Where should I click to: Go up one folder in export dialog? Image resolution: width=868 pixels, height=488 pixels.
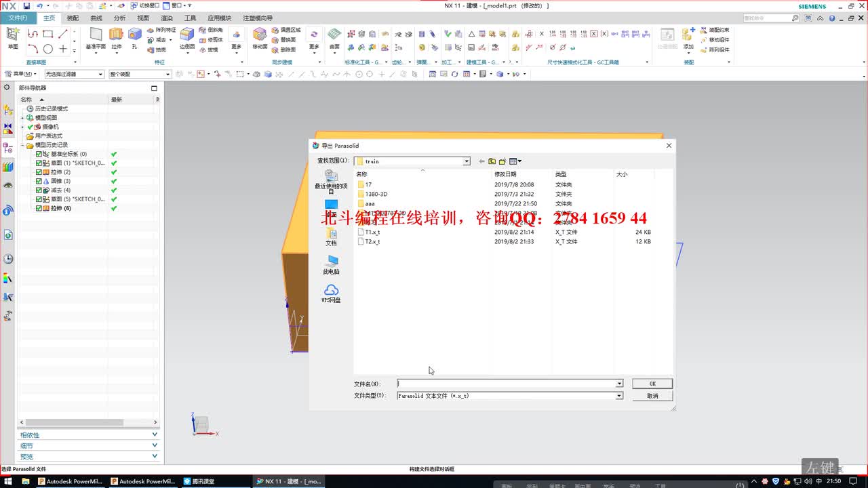(x=492, y=161)
